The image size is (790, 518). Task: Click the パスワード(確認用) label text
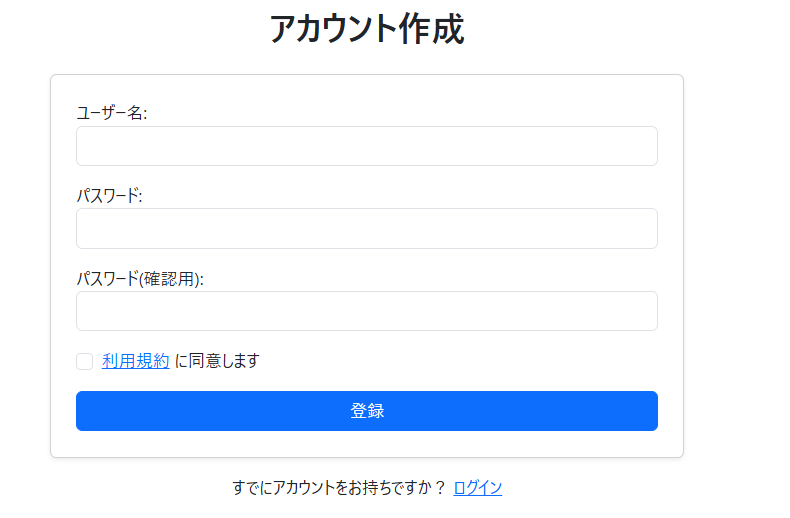pos(140,279)
